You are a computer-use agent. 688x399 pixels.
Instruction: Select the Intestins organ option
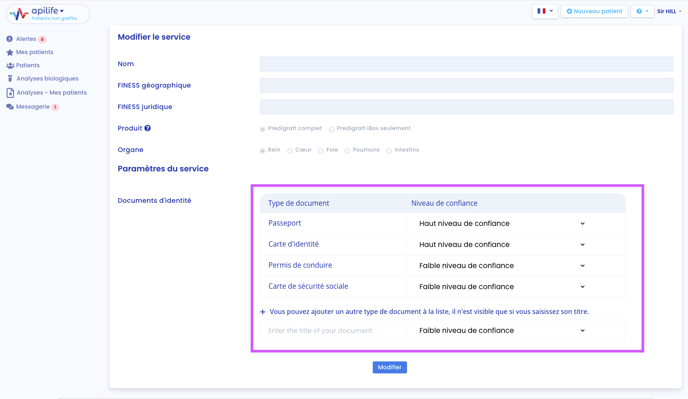pyautogui.click(x=389, y=151)
